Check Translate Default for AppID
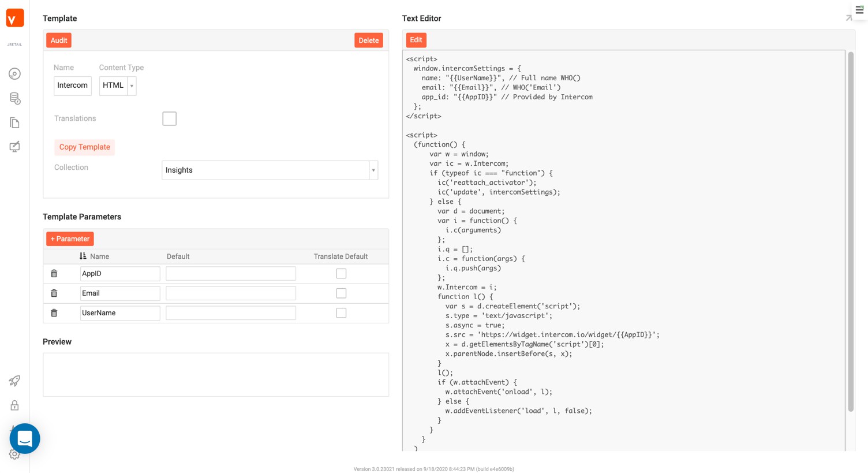Image resolution: width=868 pixels, height=473 pixels. tap(341, 274)
